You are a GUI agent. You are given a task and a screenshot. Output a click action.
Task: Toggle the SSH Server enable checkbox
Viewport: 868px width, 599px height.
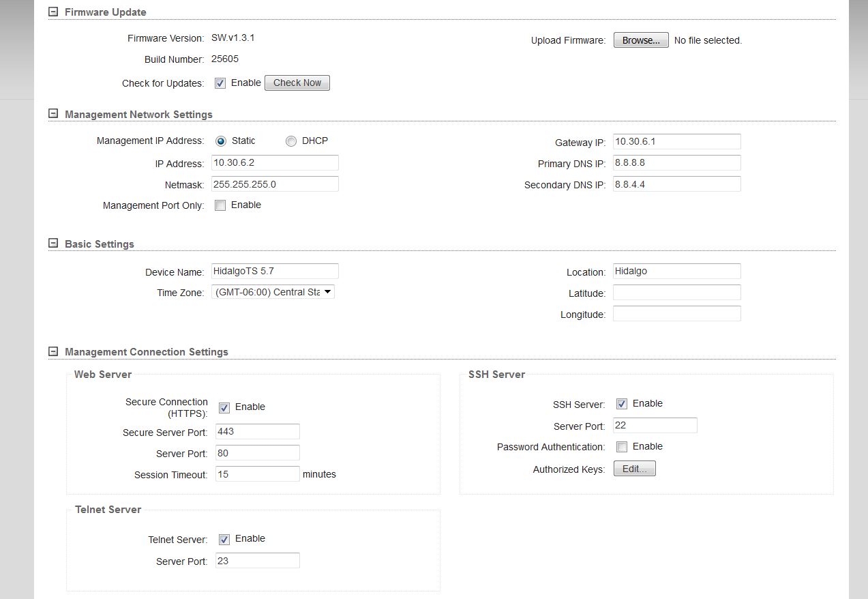coord(622,404)
